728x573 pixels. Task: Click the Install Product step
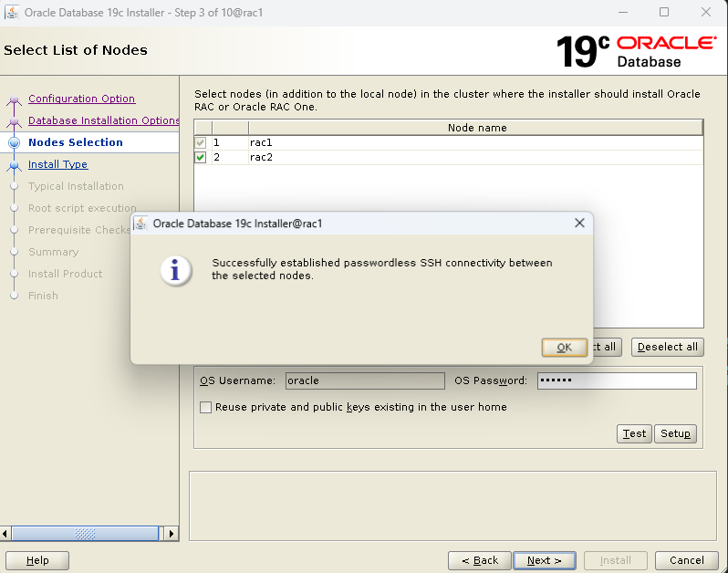click(x=66, y=274)
